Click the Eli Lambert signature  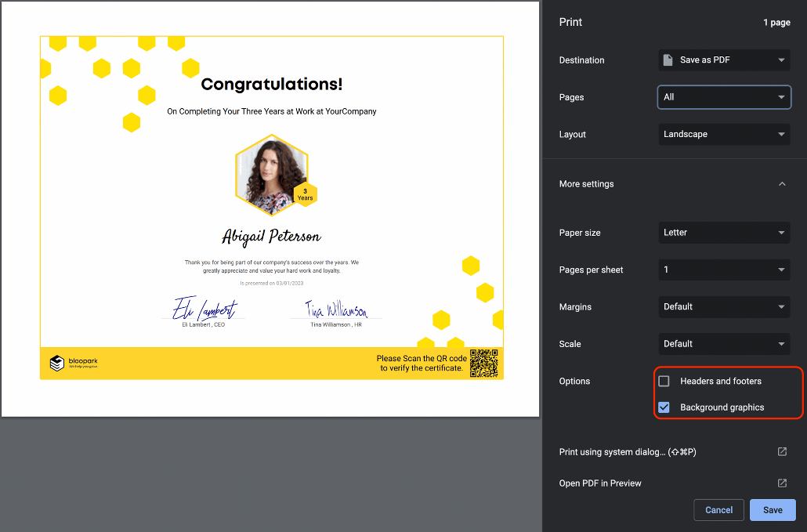point(204,308)
